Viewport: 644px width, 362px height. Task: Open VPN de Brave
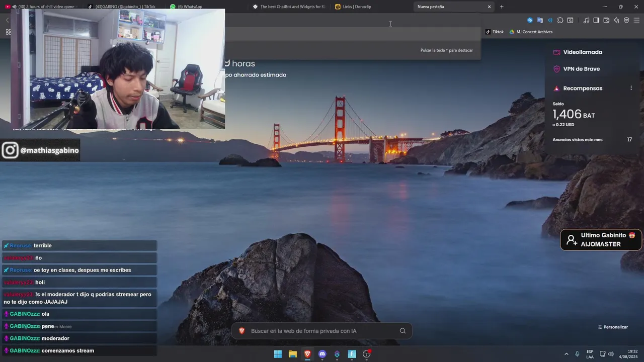(x=577, y=69)
